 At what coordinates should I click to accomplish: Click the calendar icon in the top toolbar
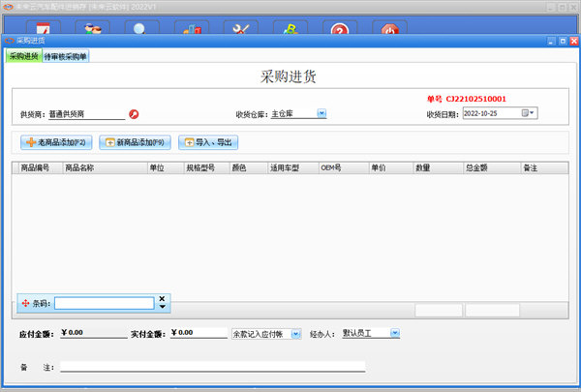[42, 27]
